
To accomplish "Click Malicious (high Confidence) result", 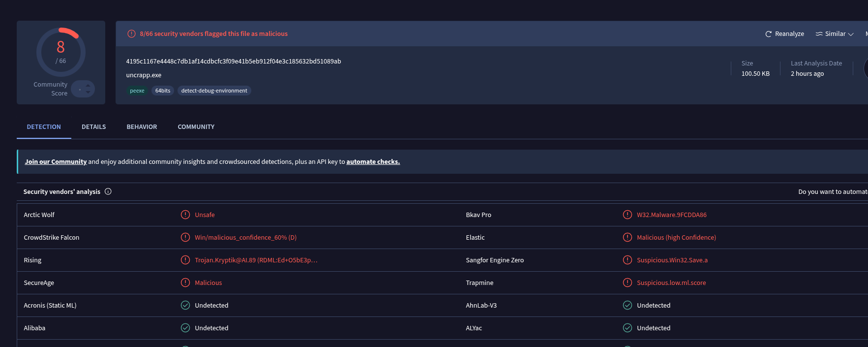I will tap(676, 238).
